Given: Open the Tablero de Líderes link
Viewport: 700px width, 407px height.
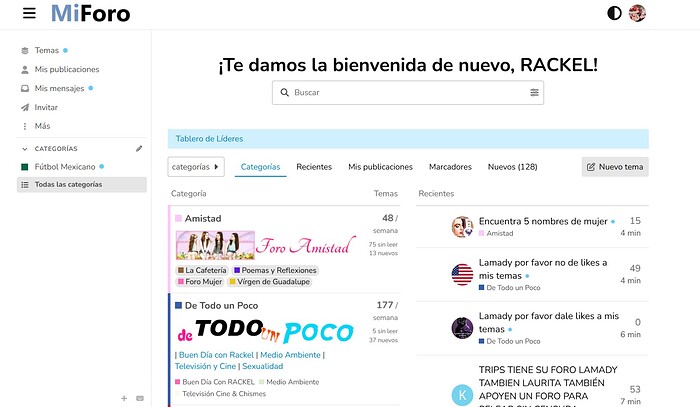Looking at the screenshot, I should click(209, 139).
